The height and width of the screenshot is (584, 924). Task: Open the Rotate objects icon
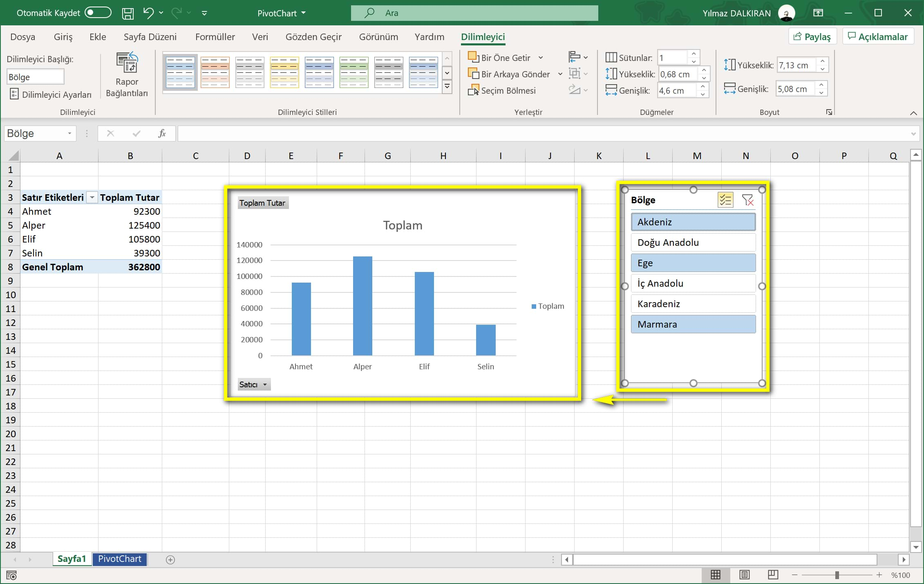coord(578,90)
